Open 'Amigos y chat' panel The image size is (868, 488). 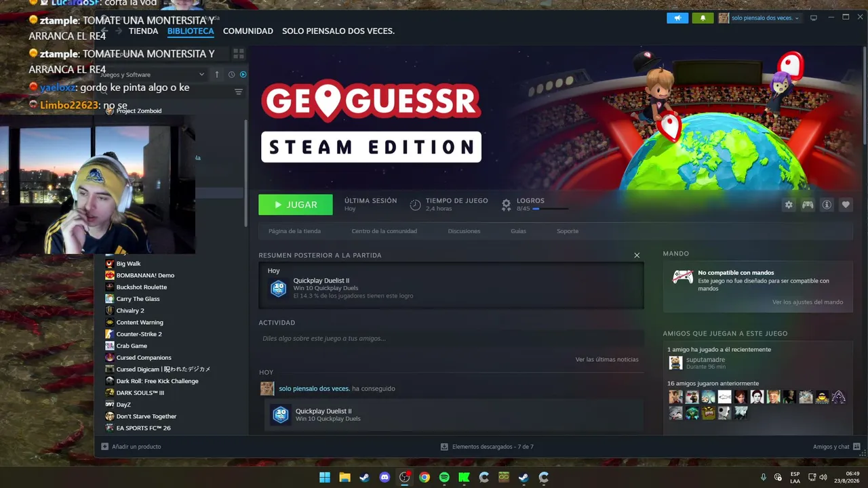[837, 447]
